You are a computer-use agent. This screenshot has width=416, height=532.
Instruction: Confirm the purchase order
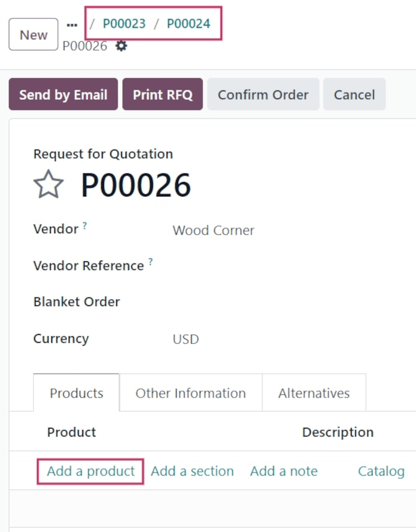pos(263,94)
